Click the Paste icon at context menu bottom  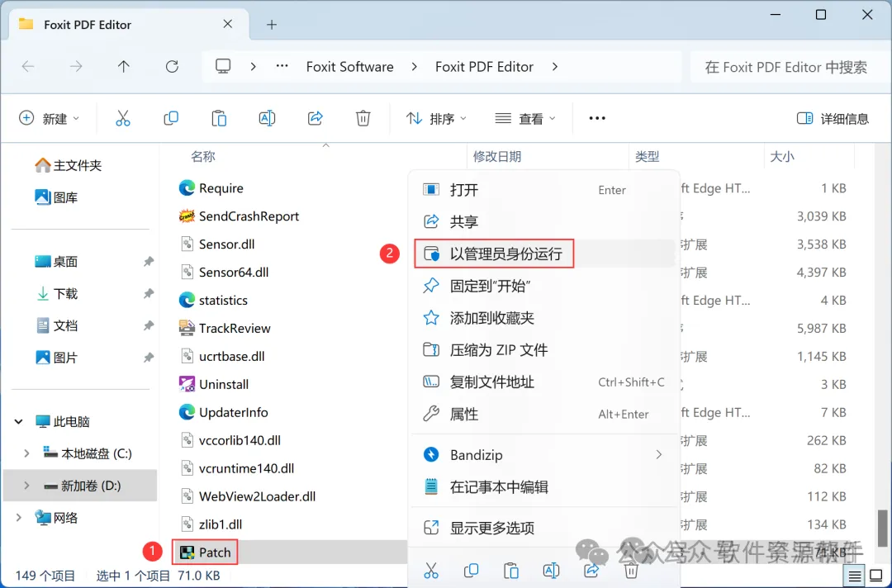(511, 570)
